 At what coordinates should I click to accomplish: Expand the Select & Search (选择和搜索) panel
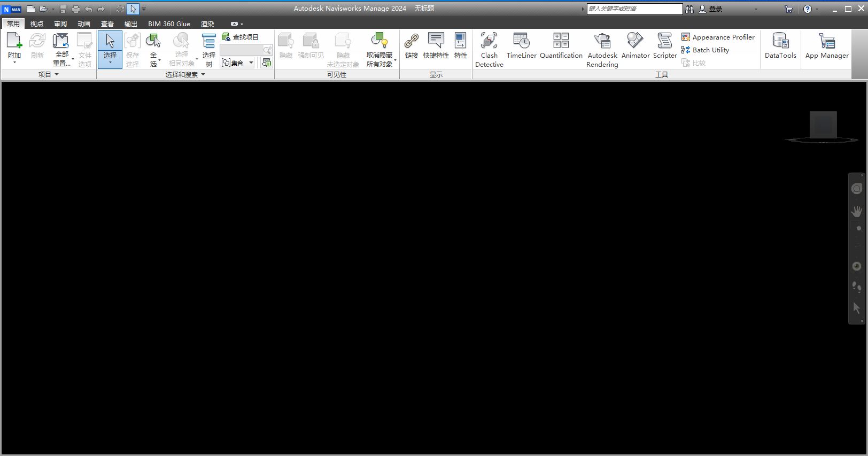tap(203, 75)
